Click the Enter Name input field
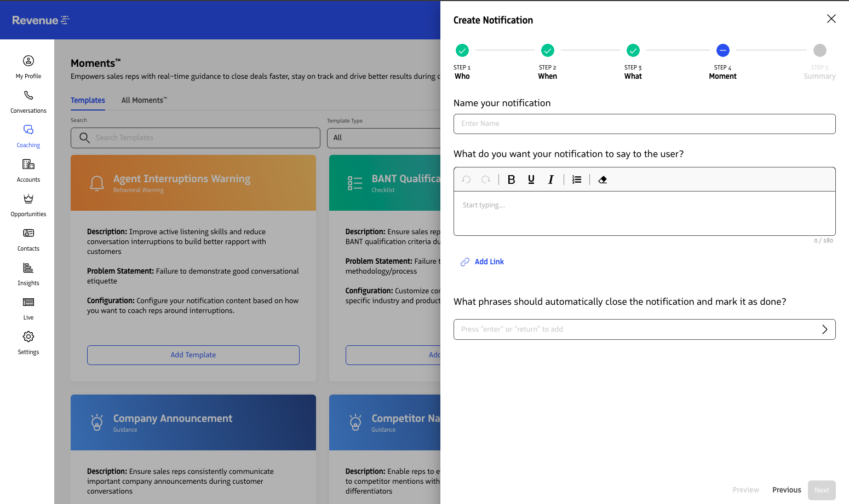The image size is (849, 504). coord(644,124)
